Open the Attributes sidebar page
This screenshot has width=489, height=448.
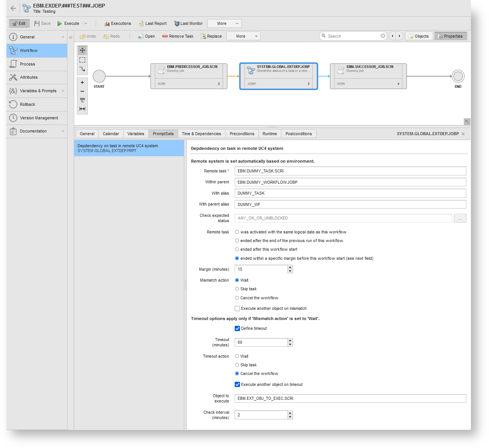pyautogui.click(x=37, y=77)
